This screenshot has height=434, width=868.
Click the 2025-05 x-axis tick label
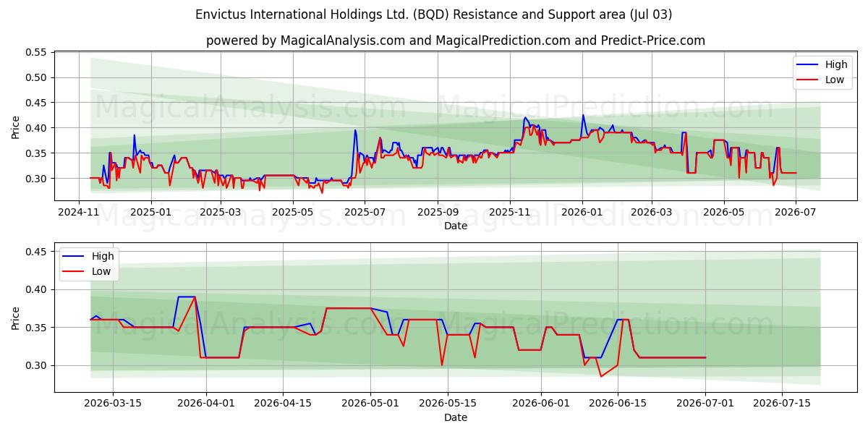coord(294,212)
